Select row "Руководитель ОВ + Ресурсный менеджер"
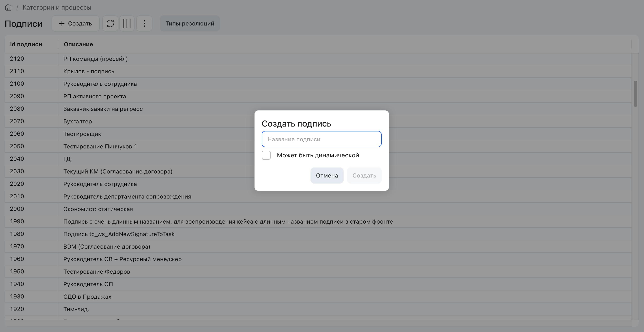This screenshot has height=332, width=644. 318,259
